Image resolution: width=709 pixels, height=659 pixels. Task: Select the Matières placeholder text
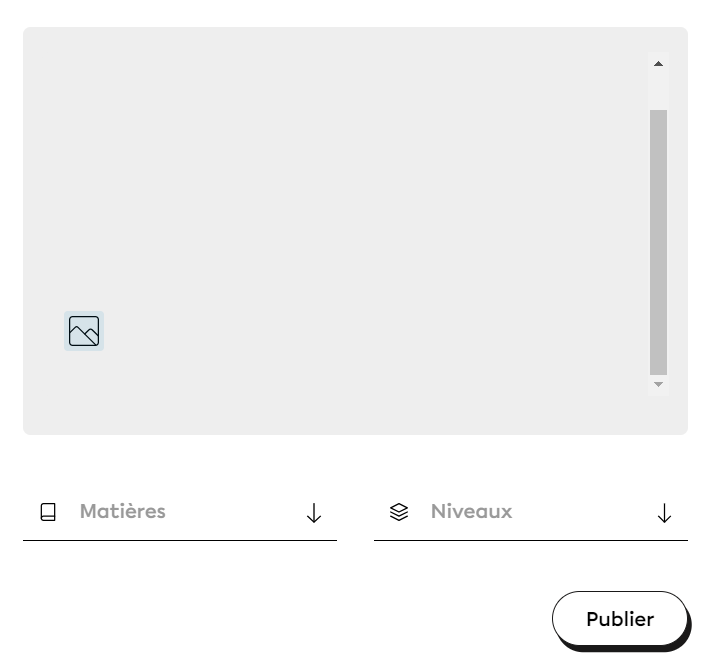tap(123, 511)
